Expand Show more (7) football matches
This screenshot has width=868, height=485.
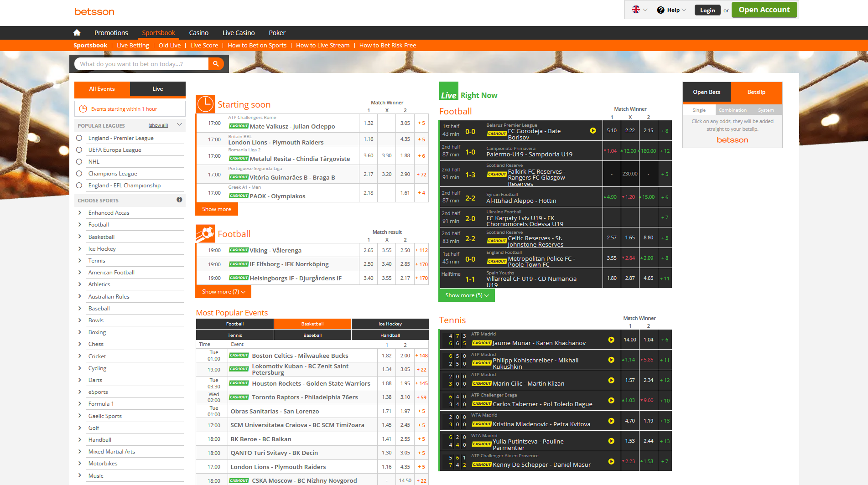pos(223,292)
